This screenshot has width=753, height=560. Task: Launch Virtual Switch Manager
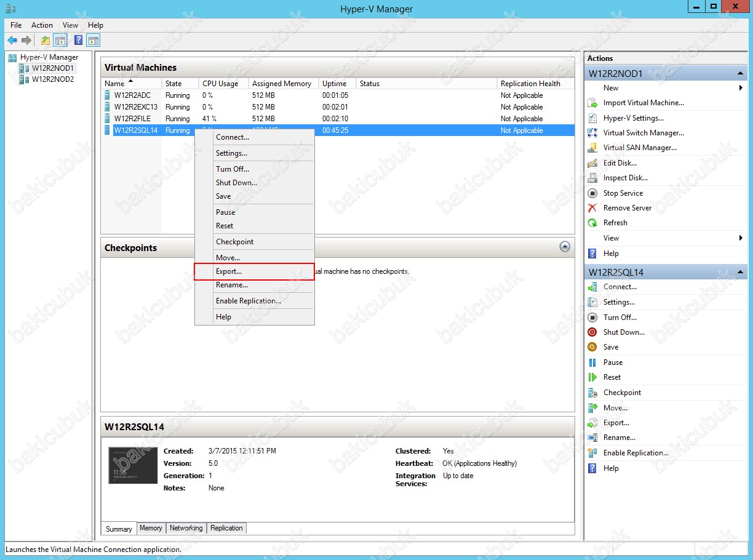(x=643, y=133)
